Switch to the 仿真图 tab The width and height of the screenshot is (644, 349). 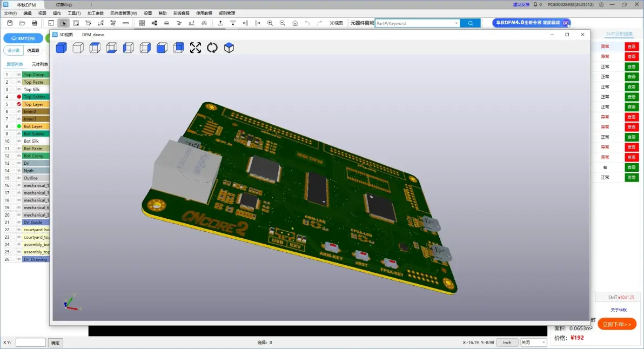33,50
